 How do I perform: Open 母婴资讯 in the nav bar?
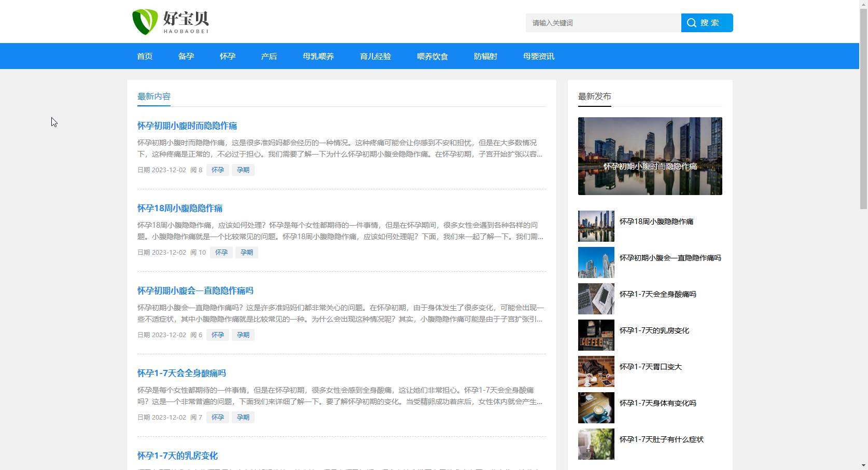pyautogui.click(x=539, y=56)
